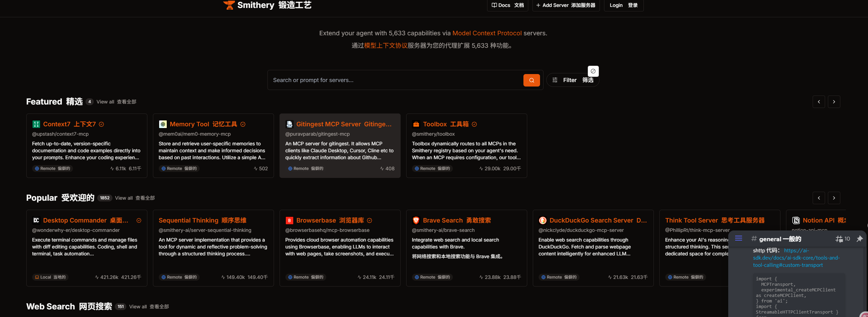Open the threads icon showing 10
This screenshot has height=317, width=868.
(843, 239)
